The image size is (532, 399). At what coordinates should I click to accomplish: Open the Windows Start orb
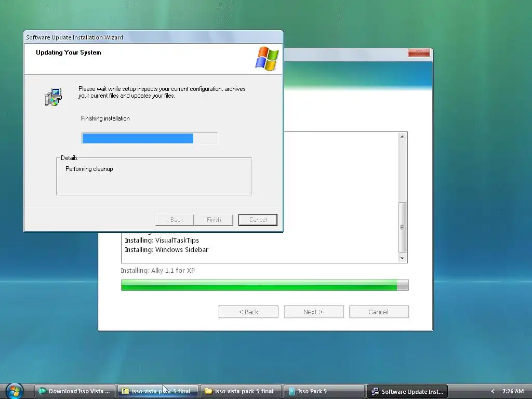click(x=14, y=391)
